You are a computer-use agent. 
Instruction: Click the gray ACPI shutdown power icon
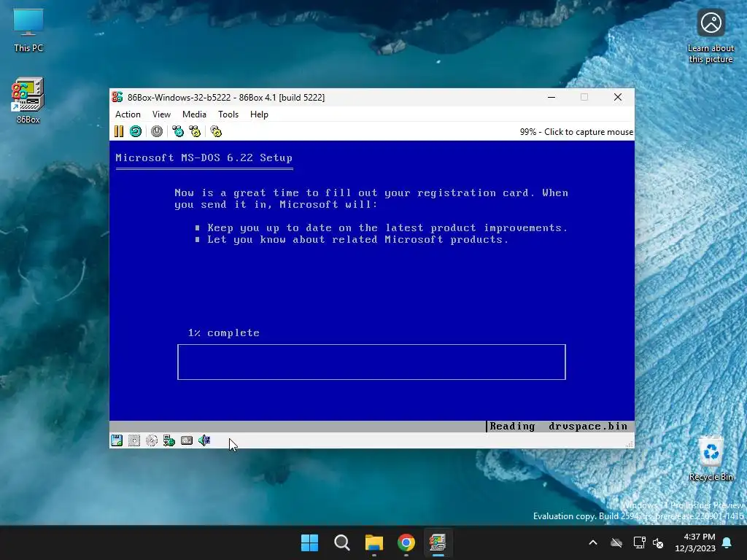(157, 131)
